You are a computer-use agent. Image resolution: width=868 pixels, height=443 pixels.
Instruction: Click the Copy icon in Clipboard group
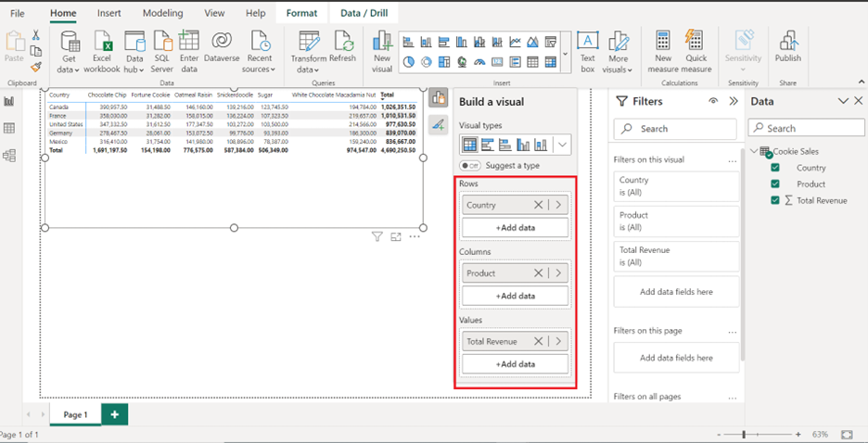pyautogui.click(x=36, y=51)
